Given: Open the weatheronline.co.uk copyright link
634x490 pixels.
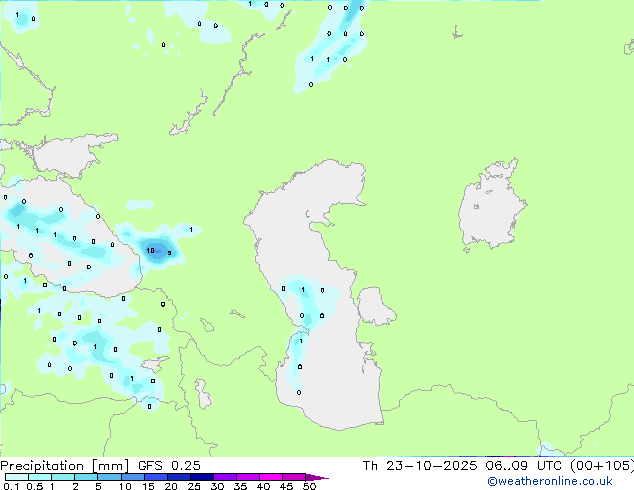Looking at the screenshot, I should 550,481.
